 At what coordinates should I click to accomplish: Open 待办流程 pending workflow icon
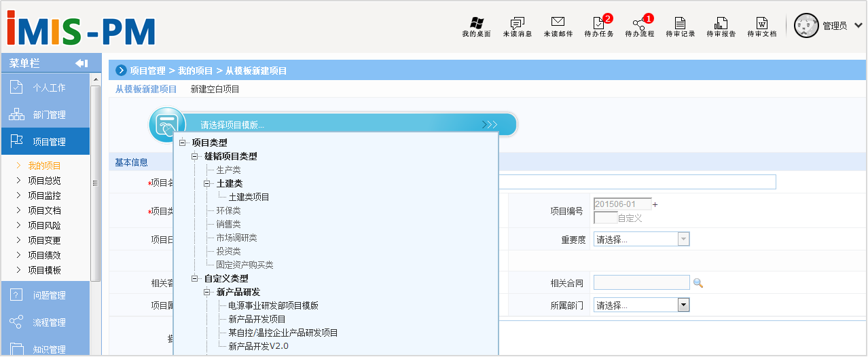tap(639, 26)
